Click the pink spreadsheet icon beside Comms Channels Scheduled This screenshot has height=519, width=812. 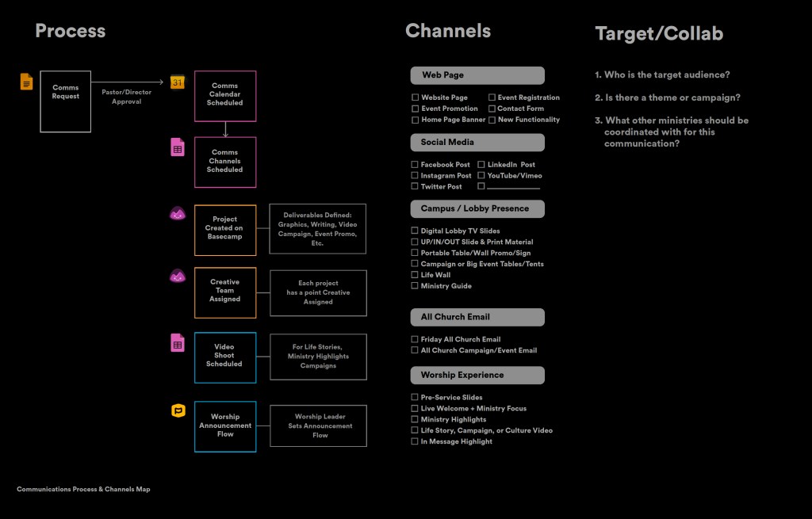pyautogui.click(x=178, y=147)
